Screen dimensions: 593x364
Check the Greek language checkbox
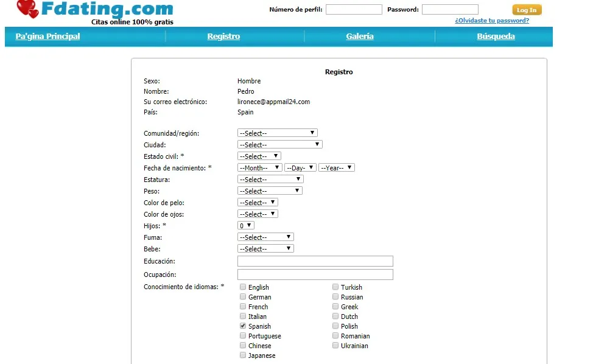335,306
